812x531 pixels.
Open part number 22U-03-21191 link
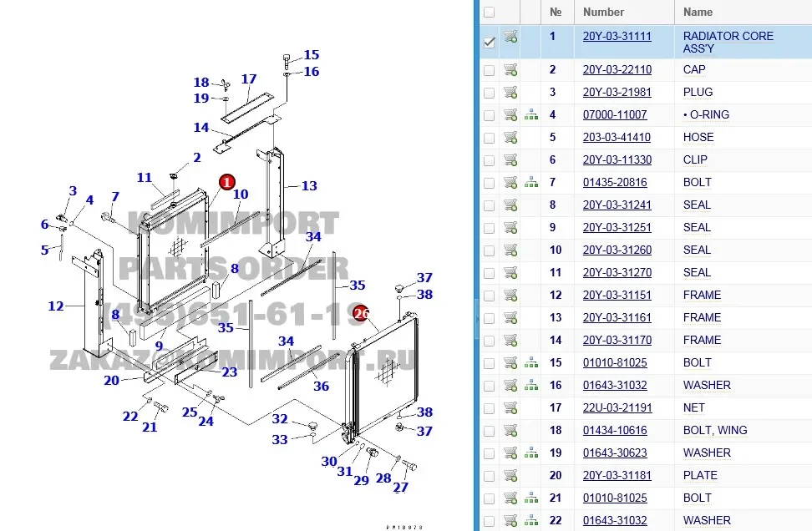point(617,407)
